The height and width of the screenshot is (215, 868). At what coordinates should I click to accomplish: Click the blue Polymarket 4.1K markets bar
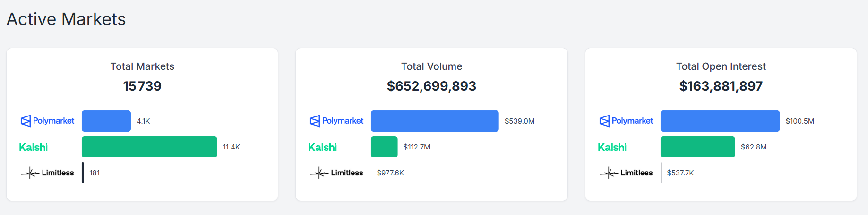(x=106, y=121)
